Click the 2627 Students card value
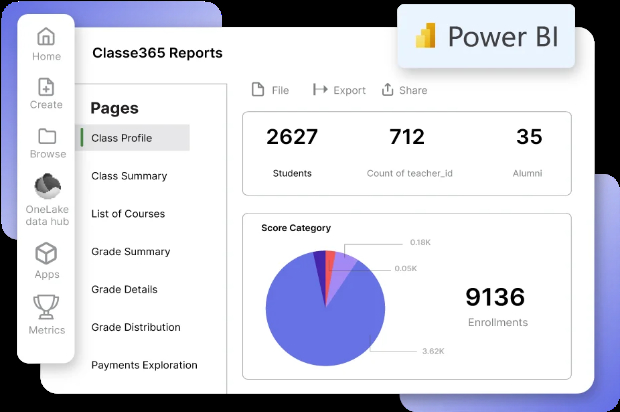Image resolution: width=620 pixels, height=412 pixels. click(x=292, y=137)
